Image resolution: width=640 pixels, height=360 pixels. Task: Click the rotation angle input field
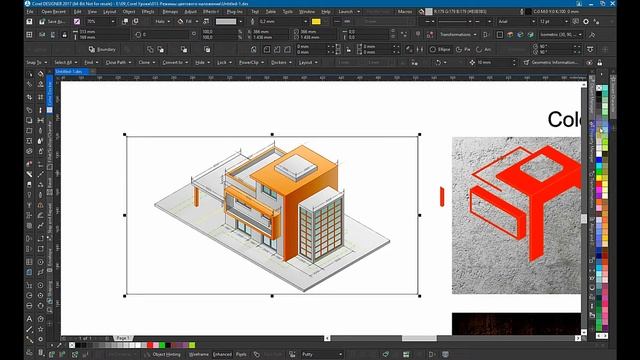166,35
